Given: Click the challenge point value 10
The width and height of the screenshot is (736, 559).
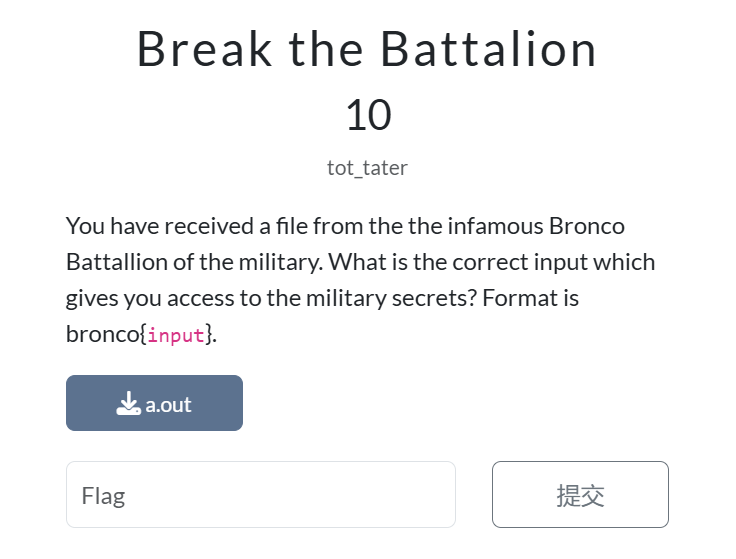Looking at the screenshot, I should (x=368, y=116).
